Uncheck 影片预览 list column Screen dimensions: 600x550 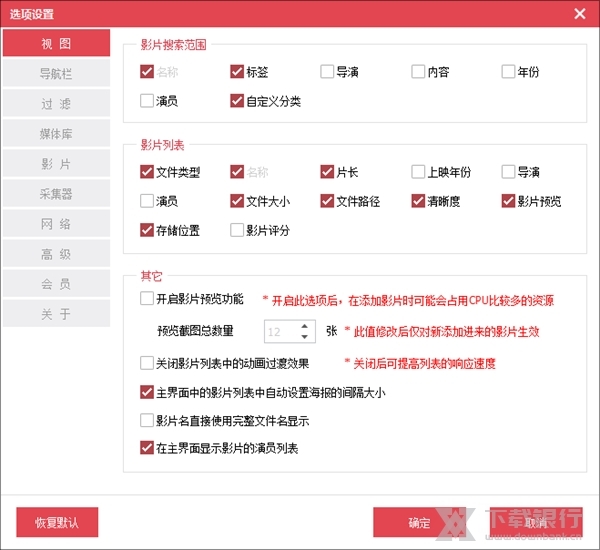coord(508,201)
